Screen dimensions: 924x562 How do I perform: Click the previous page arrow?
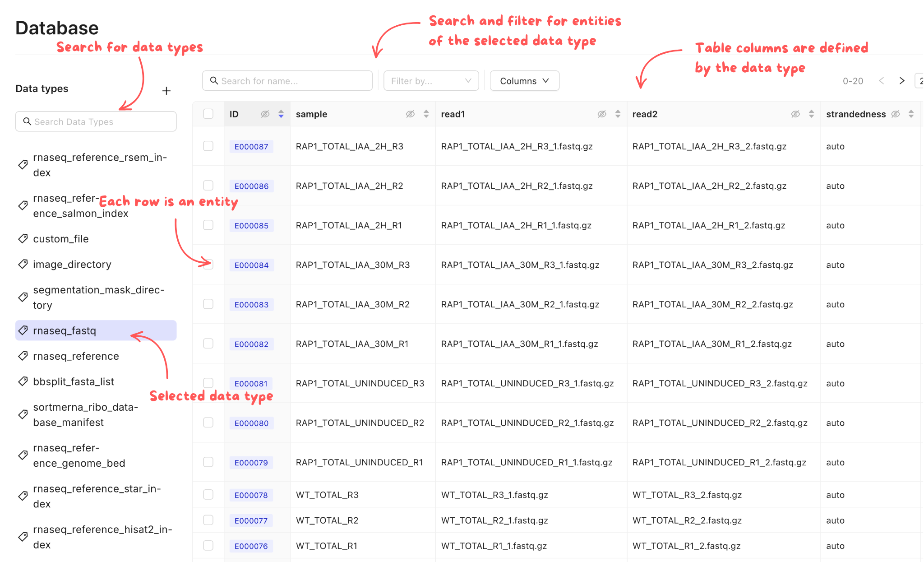[x=881, y=81]
